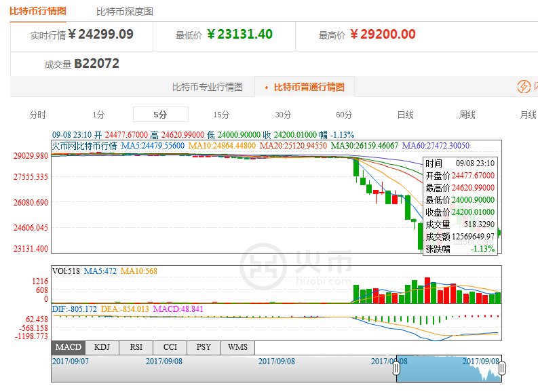Choose the 1分 time interval
Image resolution: width=538 pixels, height=392 pixels.
pyautogui.click(x=99, y=115)
